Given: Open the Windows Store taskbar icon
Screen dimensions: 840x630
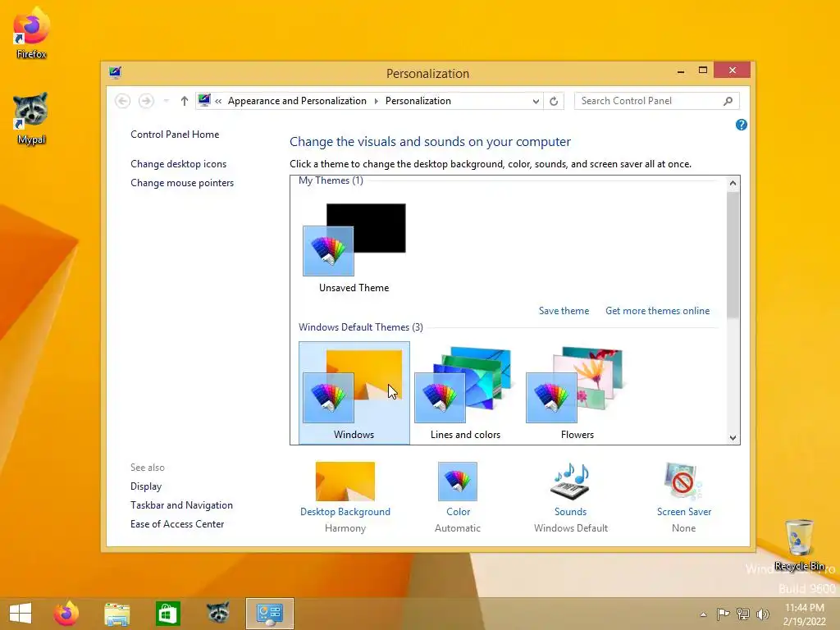Looking at the screenshot, I should 167,614.
